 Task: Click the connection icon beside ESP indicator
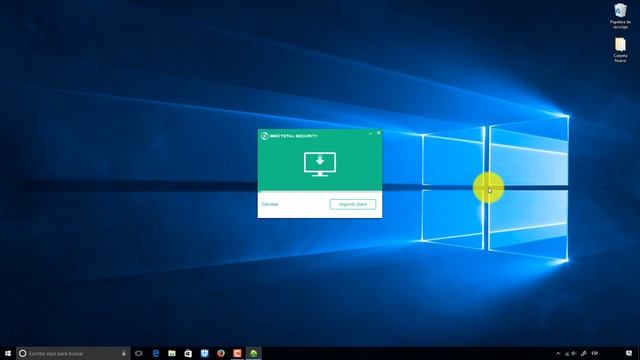584,353
